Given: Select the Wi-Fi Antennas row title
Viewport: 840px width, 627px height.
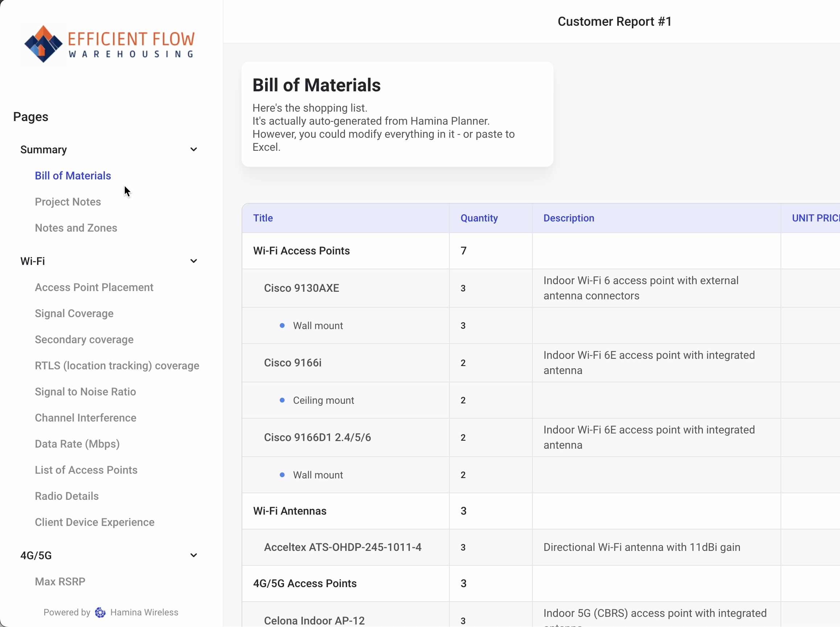Looking at the screenshot, I should 290,511.
